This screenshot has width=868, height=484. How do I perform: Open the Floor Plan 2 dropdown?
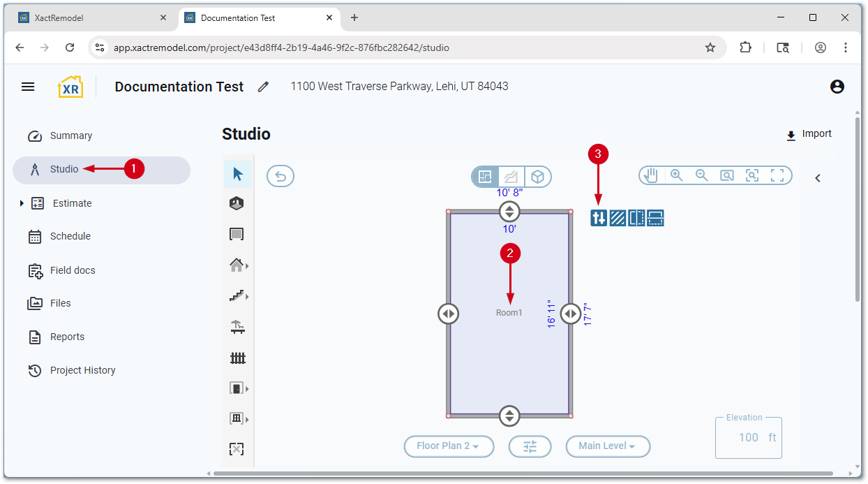pos(449,446)
